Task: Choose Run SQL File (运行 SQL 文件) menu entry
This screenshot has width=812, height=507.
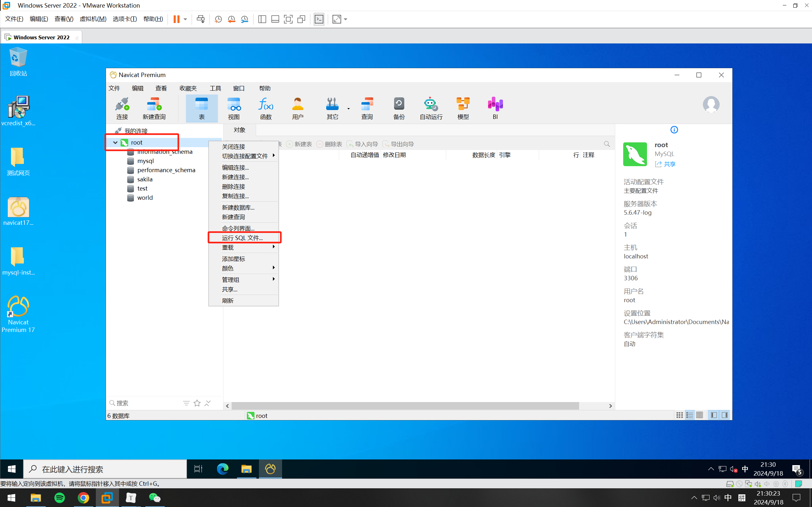Action: pyautogui.click(x=242, y=238)
